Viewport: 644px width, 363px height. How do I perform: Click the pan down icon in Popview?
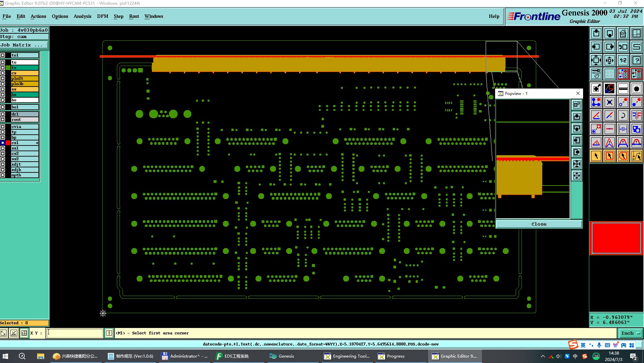coord(577,128)
